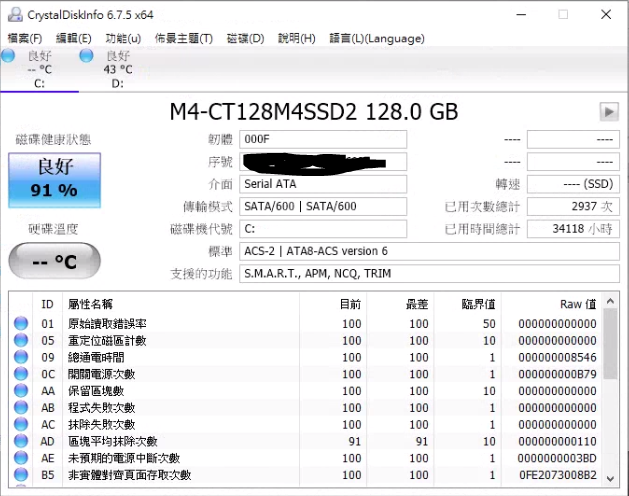The width and height of the screenshot is (629, 496).
Task: Click the 目前 column header
Action: pyautogui.click(x=333, y=304)
